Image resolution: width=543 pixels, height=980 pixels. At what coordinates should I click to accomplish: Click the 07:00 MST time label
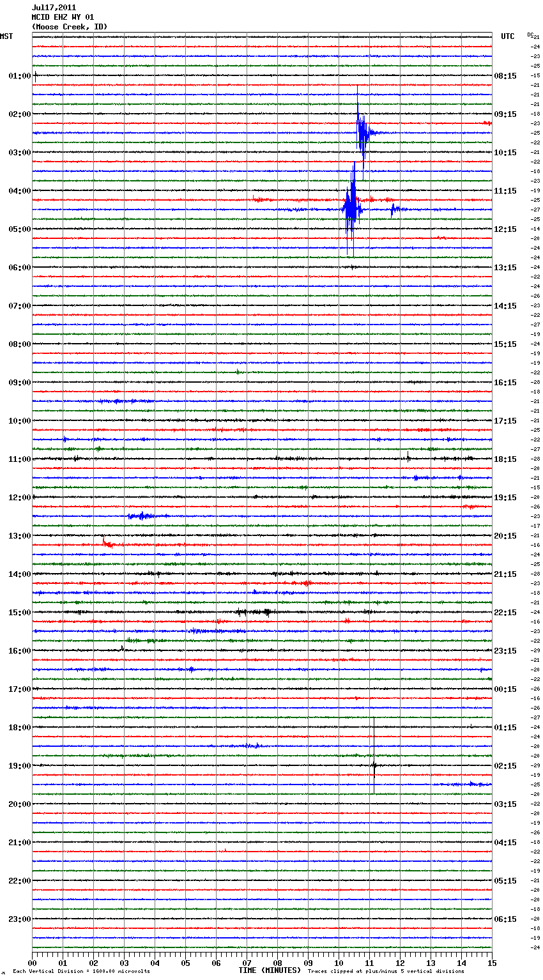pyautogui.click(x=20, y=306)
